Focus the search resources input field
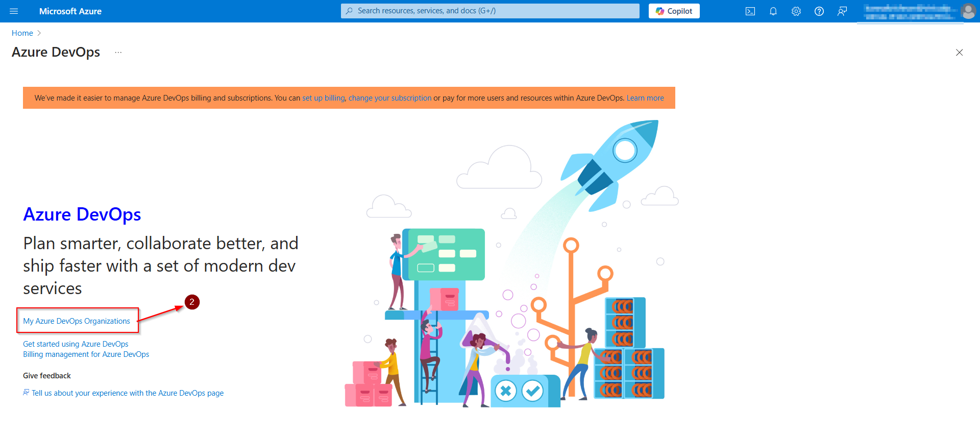This screenshot has width=980, height=435. (490, 11)
